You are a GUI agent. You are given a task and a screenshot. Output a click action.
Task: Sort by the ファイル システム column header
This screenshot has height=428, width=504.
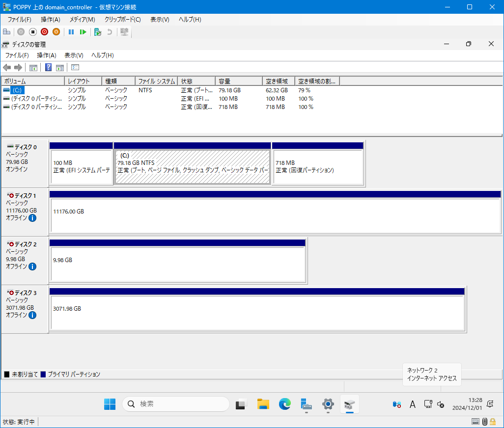click(x=157, y=81)
